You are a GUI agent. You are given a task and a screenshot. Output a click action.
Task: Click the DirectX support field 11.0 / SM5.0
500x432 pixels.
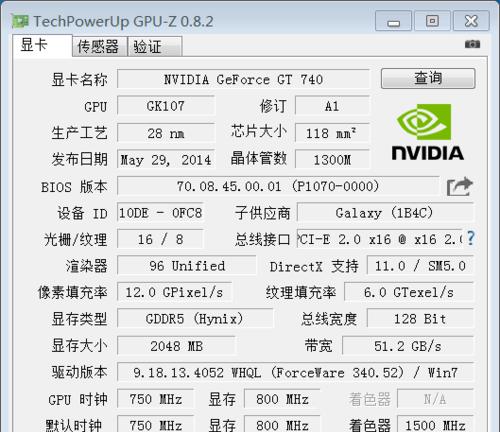[420, 266]
